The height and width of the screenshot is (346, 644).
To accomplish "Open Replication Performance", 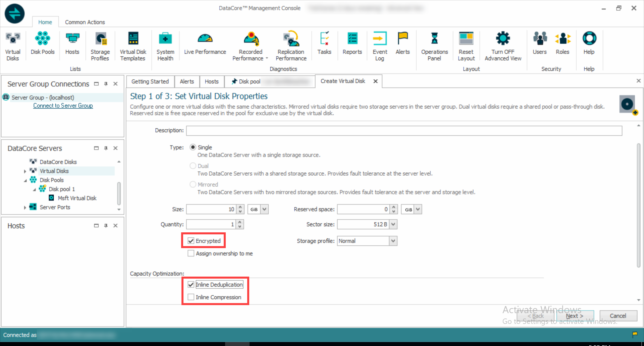I will (x=291, y=46).
